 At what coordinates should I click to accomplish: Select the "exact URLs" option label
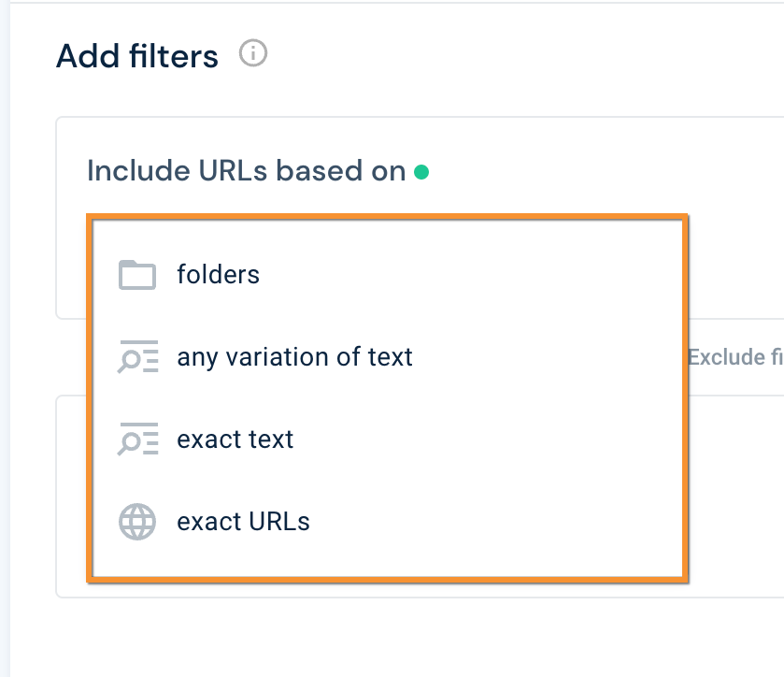[x=243, y=522]
